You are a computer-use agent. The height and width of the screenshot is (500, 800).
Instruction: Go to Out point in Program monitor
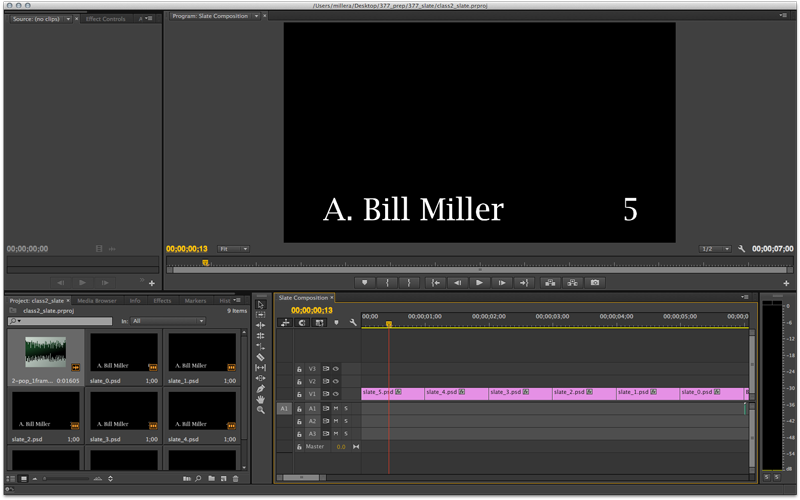point(524,283)
